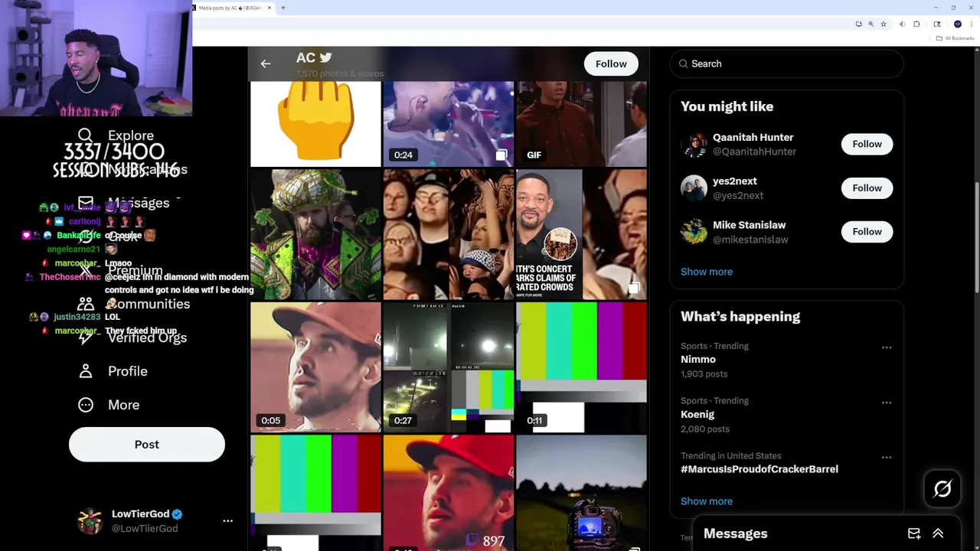Open more options for MarcusIsProudofCrackerBarrel trend

tap(887, 458)
